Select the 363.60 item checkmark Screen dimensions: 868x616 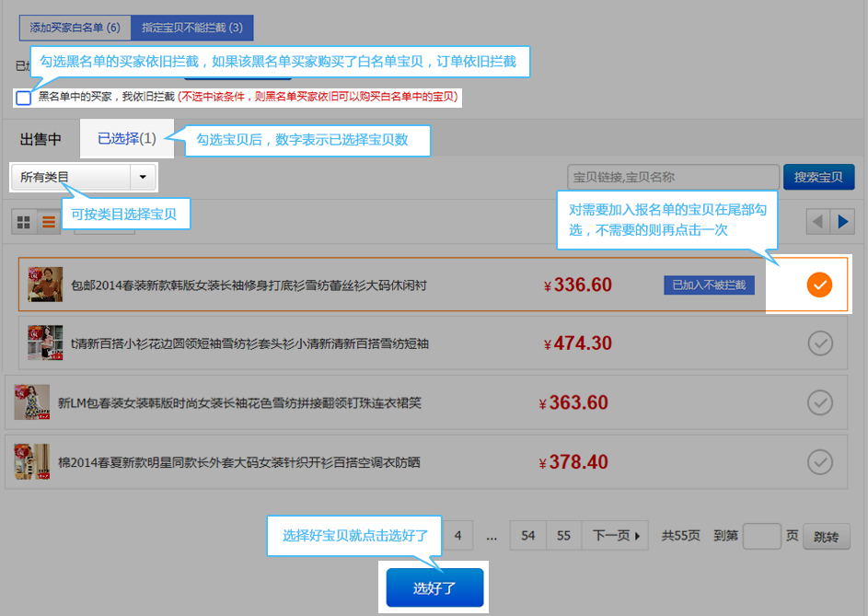820,402
